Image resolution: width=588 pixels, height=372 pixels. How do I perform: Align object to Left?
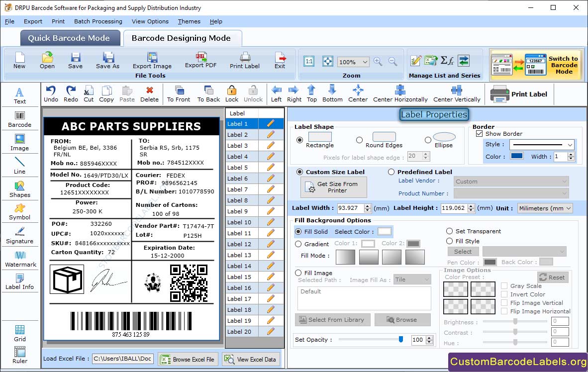[277, 94]
